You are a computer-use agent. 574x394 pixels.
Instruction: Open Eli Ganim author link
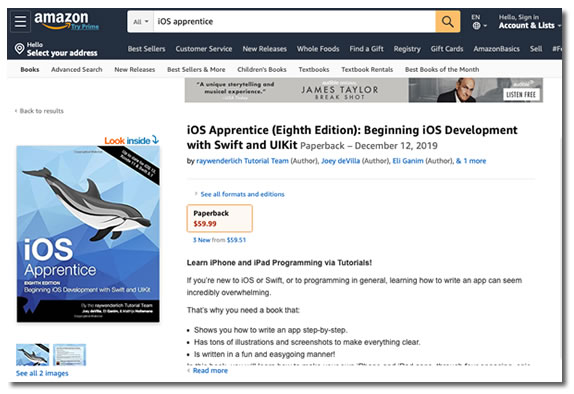click(x=408, y=161)
